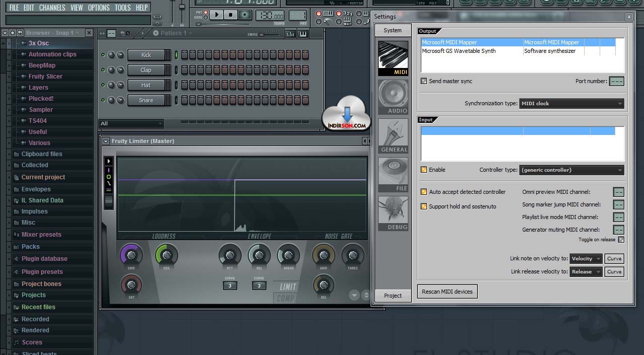Adjust the green Ceil knob
This screenshot has height=355, width=644.
coord(167,254)
